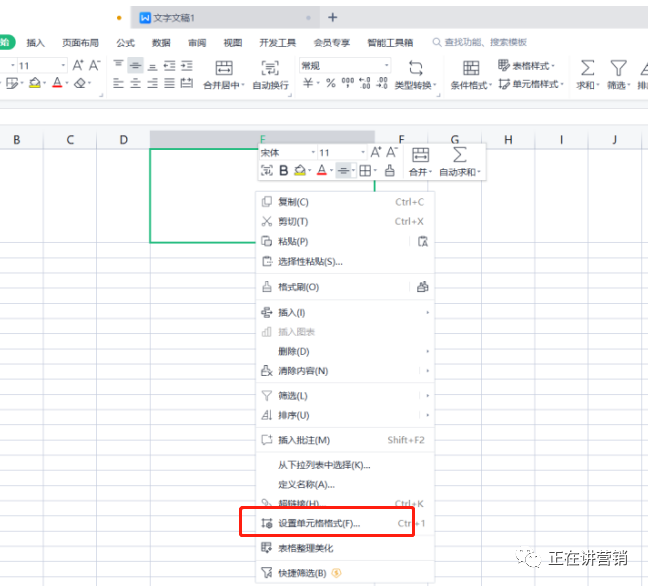Choose 复制(C) in the context menu
648x586 pixels.
pyautogui.click(x=293, y=202)
